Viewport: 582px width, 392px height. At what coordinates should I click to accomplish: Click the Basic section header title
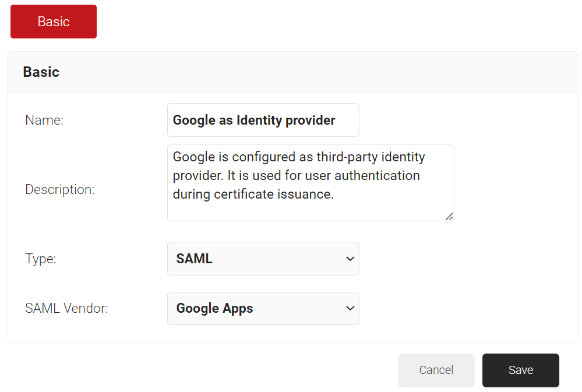point(41,72)
